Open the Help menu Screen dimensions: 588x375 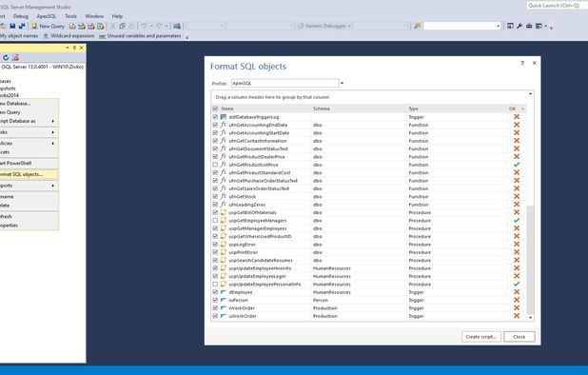[117, 16]
